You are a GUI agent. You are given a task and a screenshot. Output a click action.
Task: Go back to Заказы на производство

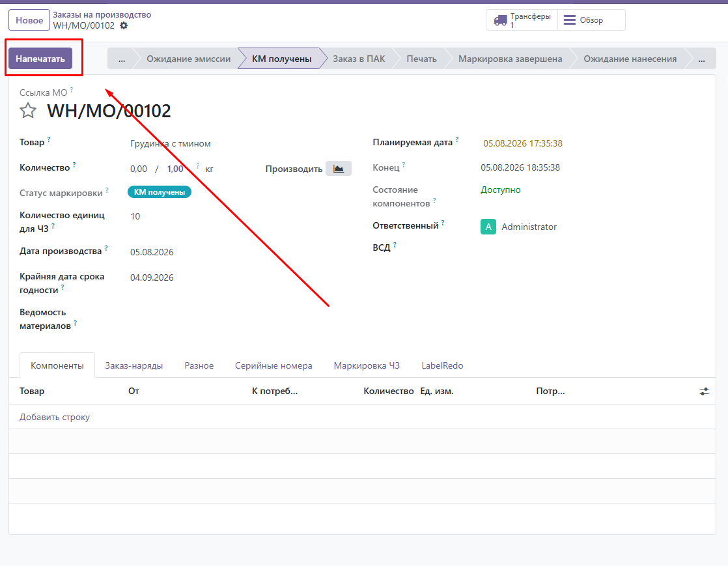102,15
